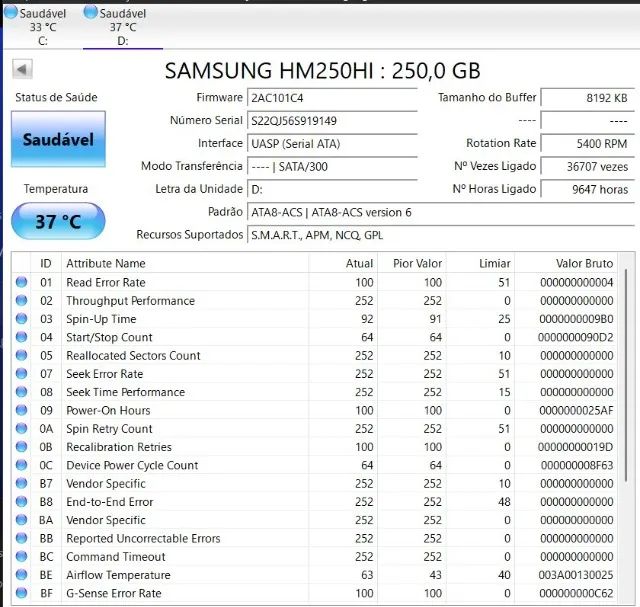
Task: Select the Read Error Rate attribute name
Action: coord(106,282)
